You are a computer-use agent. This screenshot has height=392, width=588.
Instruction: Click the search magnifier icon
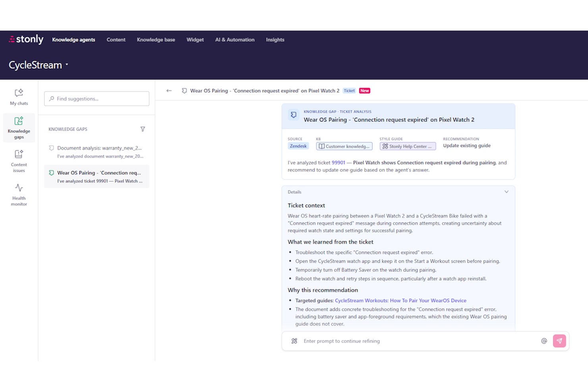click(x=52, y=98)
